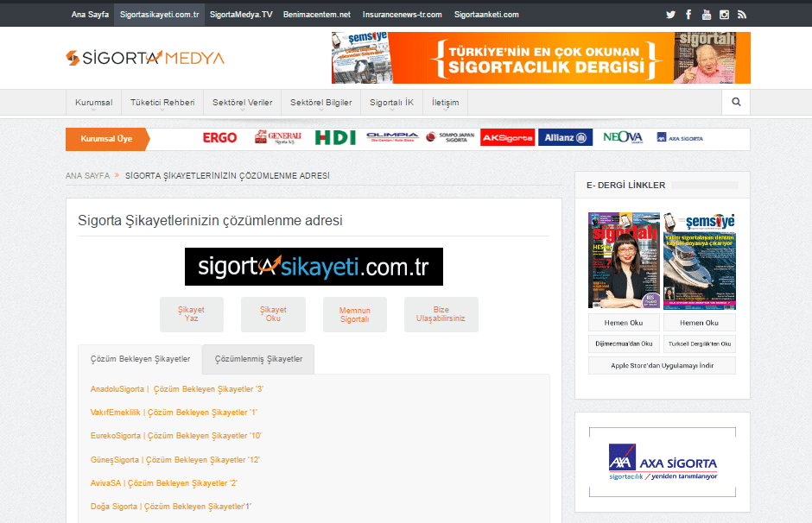This screenshot has height=523, width=812.
Task: Open the Kurumsal navigation menu
Action: click(x=93, y=103)
